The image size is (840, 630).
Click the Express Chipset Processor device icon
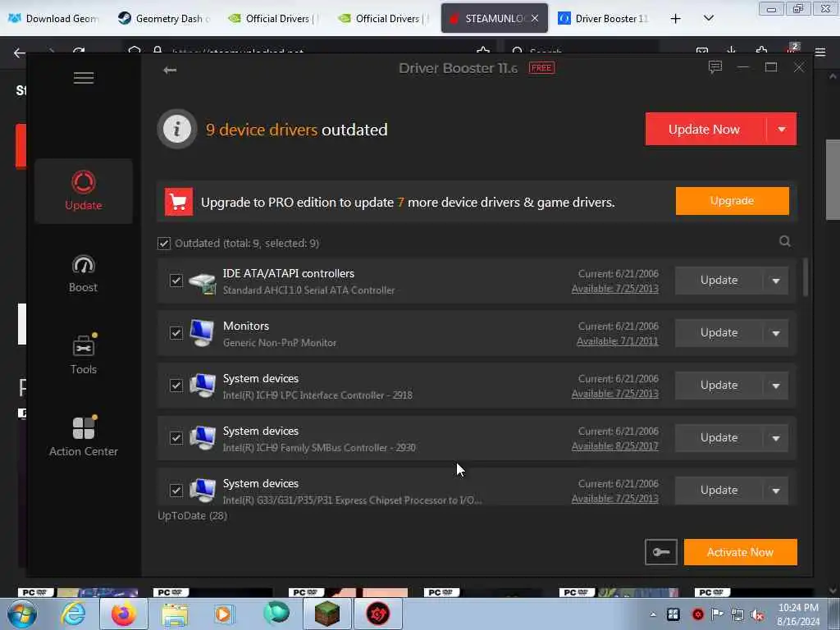tap(203, 491)
